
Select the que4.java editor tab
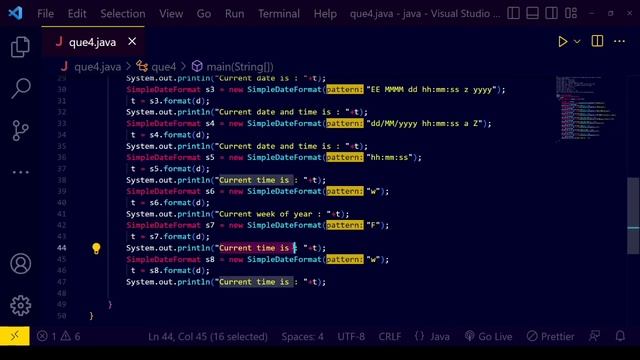pos(93,42)
